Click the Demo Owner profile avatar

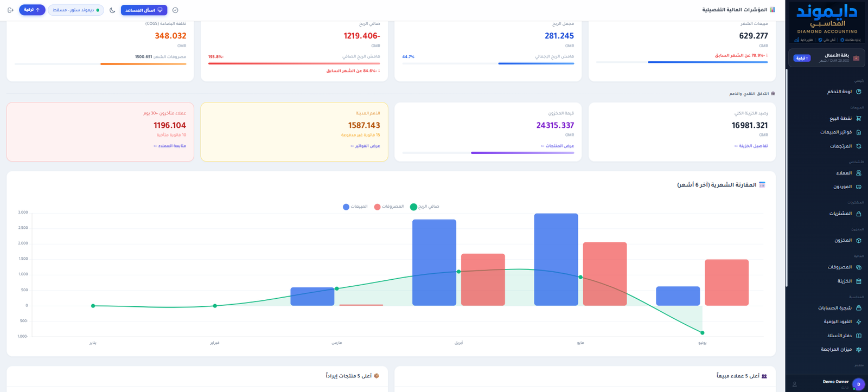pyautogui.click(x=858, y=384)
